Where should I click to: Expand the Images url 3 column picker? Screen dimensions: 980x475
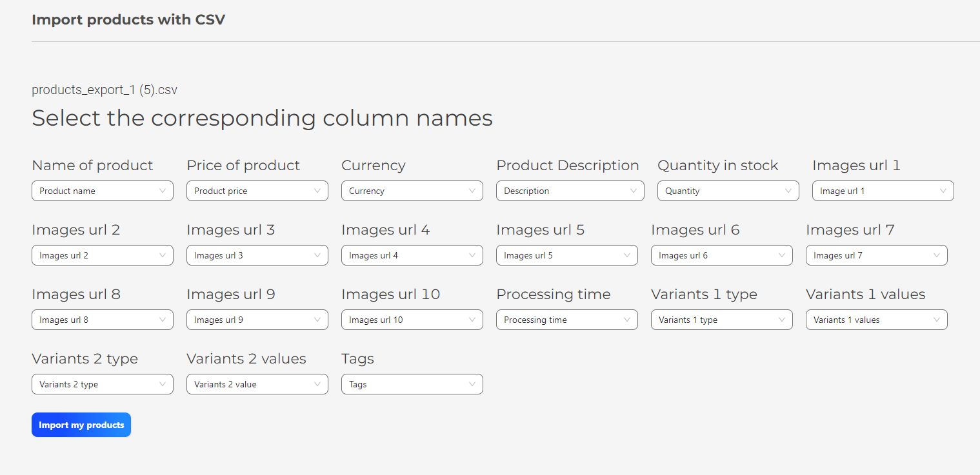tap(257, 255)
